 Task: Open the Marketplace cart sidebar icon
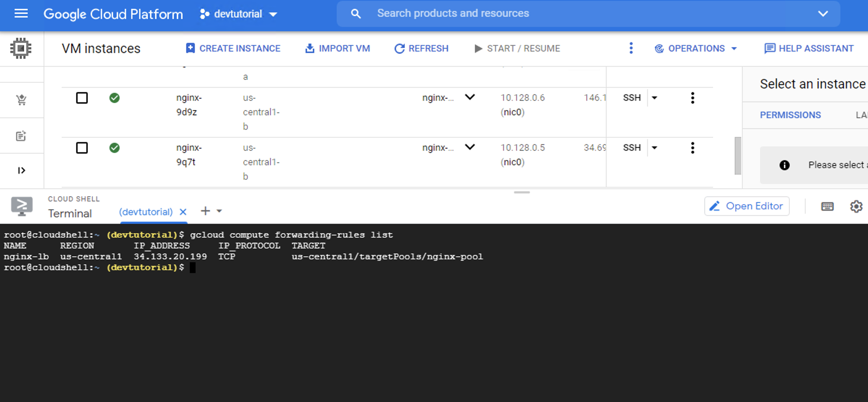point(21,100)
